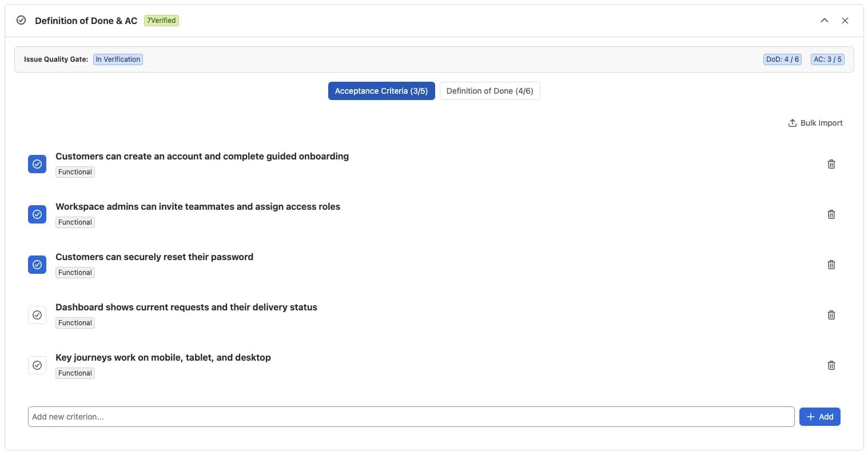
Task: Click the Functional tag under invite teammates
Action: [x=75, y=222]
